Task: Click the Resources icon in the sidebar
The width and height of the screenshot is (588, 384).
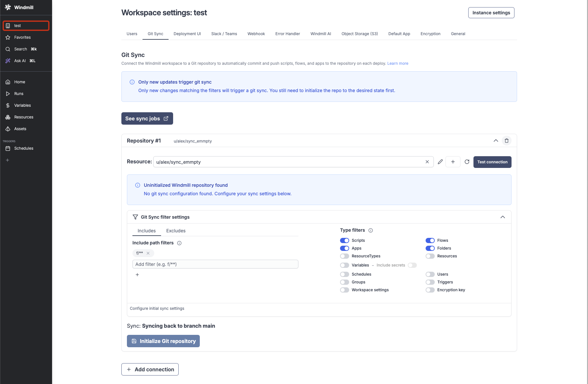Action: point(7,117)
